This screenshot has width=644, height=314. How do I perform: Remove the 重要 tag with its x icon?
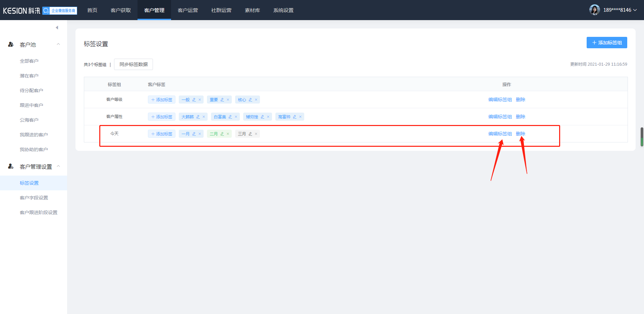point(228,100)
